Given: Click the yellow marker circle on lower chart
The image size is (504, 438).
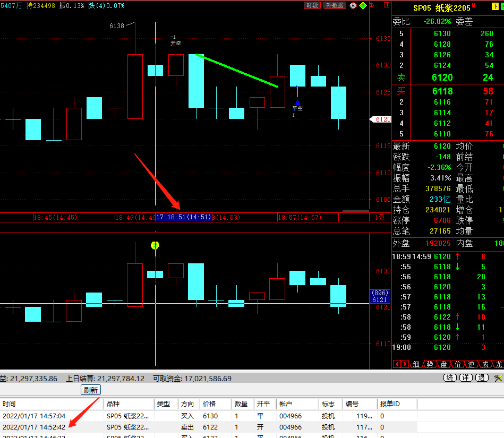Looking at the screenshot, I should [155, 245].
